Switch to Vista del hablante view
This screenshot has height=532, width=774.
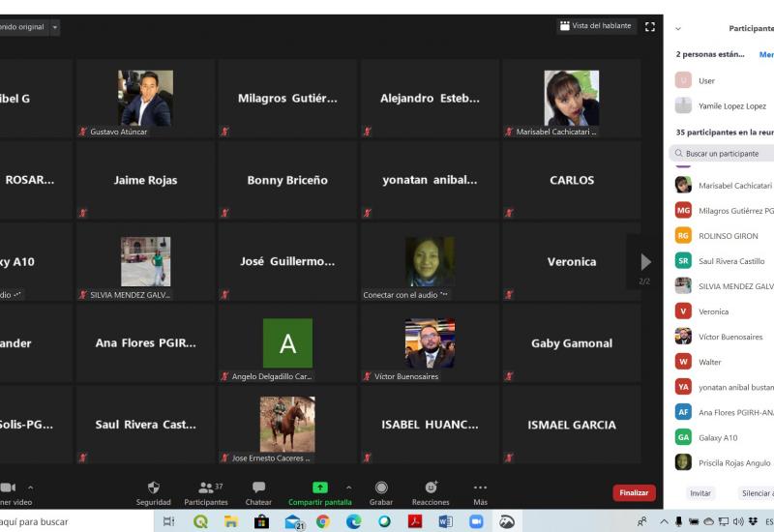click(x=595, y=26)
